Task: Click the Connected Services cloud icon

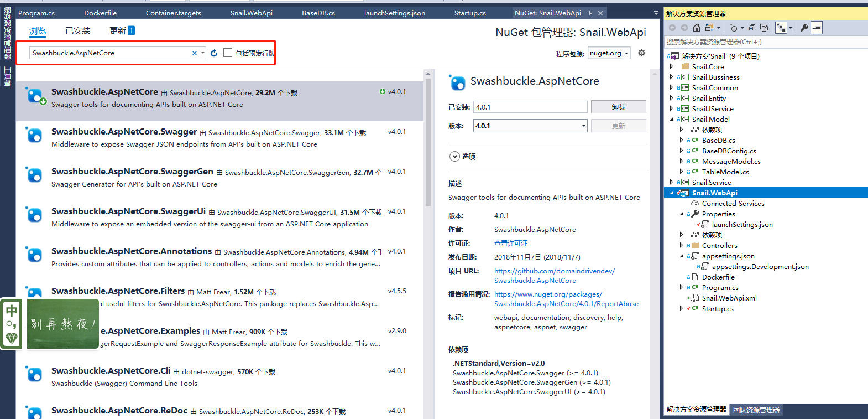Action: tap(695, 204)
